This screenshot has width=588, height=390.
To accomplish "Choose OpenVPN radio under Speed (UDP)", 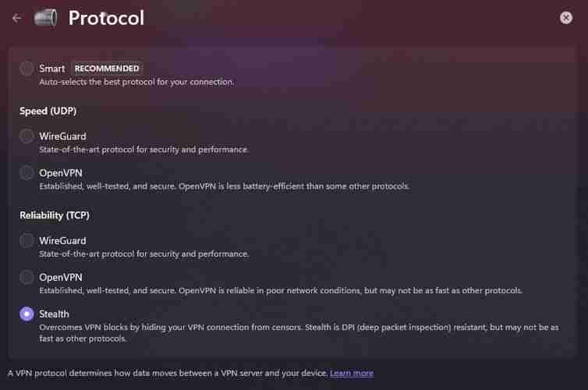I will pos(27,172).
